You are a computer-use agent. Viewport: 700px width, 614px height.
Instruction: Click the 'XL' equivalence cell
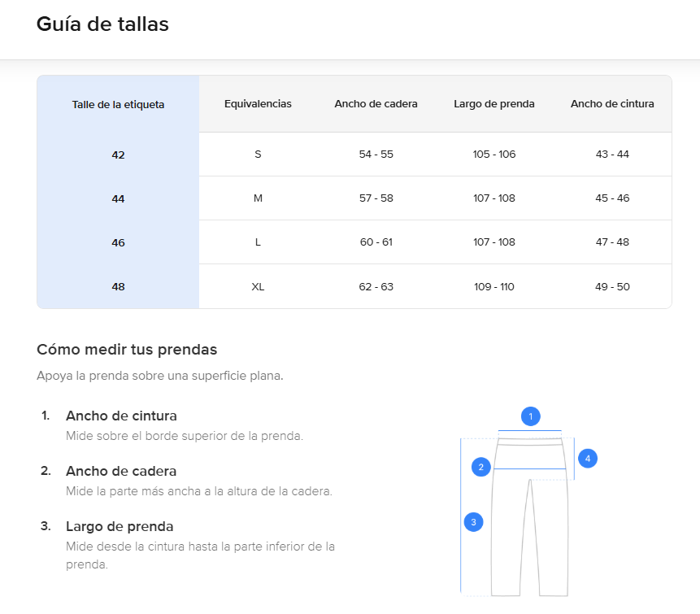coord(258,287)
